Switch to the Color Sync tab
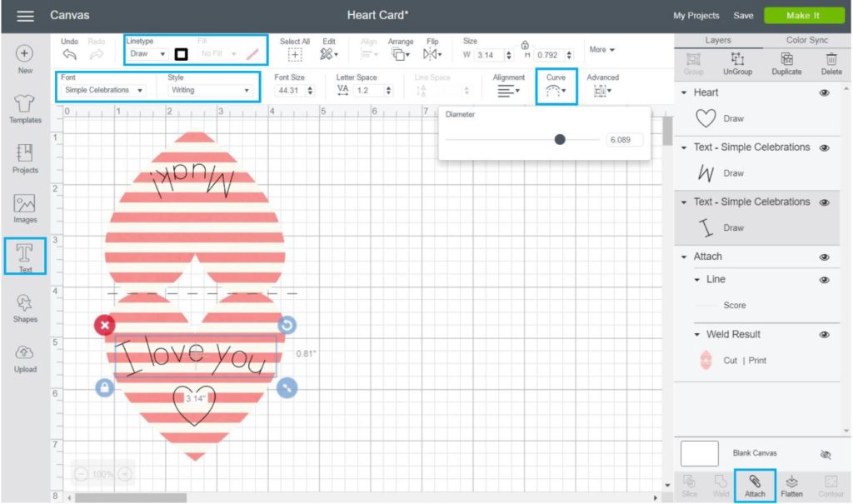 [x=806, y=40]
